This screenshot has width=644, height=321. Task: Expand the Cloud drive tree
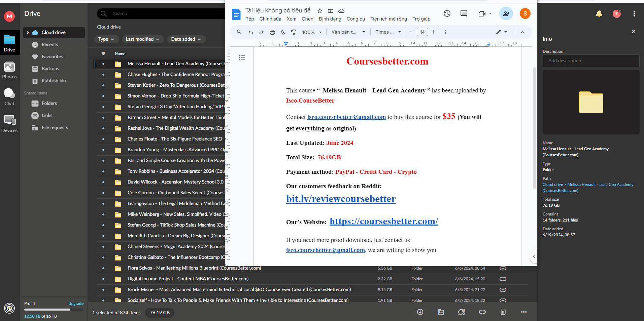pyautogui.click(x=28, y=33)
